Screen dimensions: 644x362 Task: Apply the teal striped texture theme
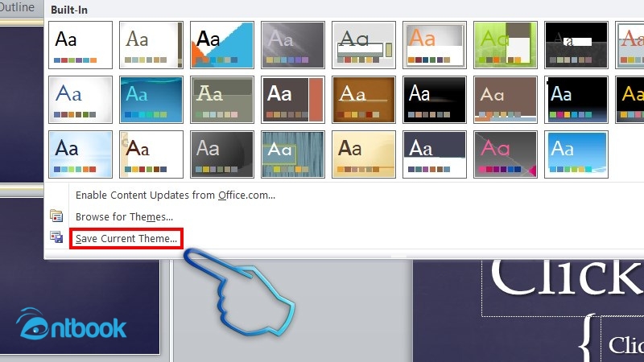click(x=293, y=154)
